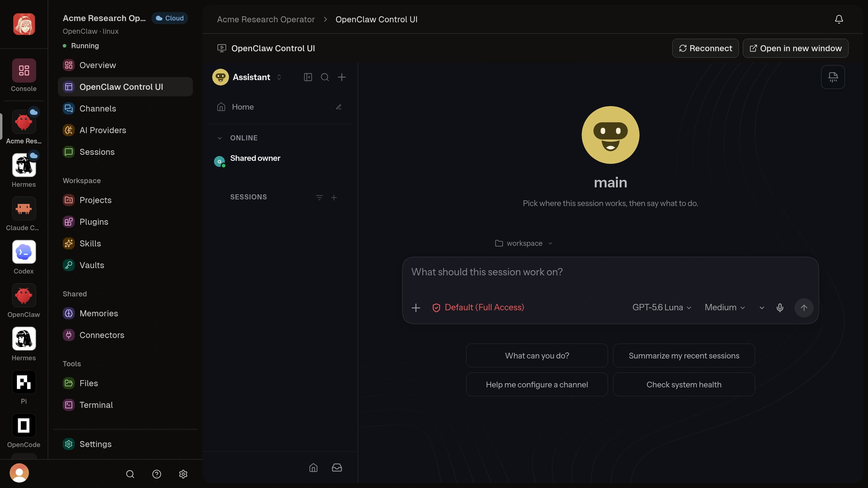Open search from the bottom bar
This screenshot has width=868, height=488.
tap(130, 474)
